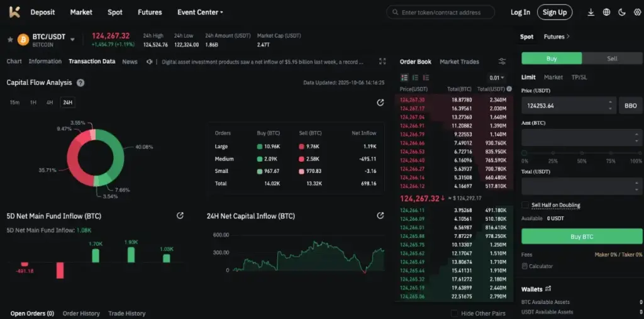Click the K logo in the header

pyautogui.click(x=15, y=12)
